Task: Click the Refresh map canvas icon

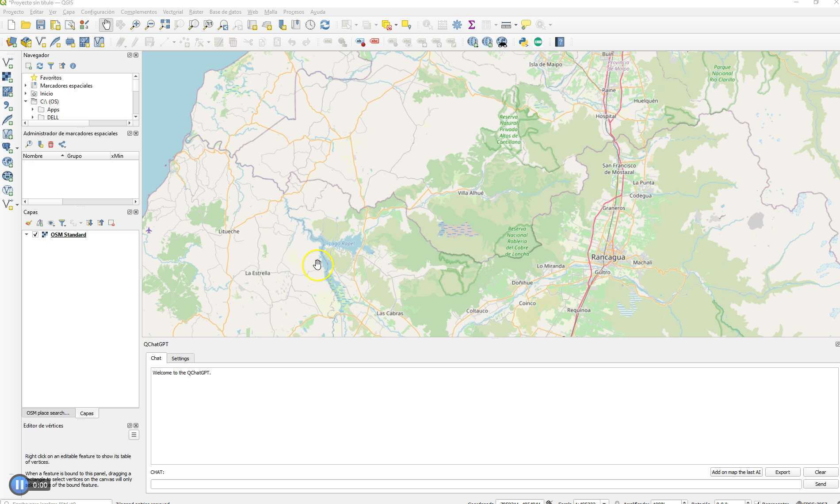Action: [x=325, y=25]
